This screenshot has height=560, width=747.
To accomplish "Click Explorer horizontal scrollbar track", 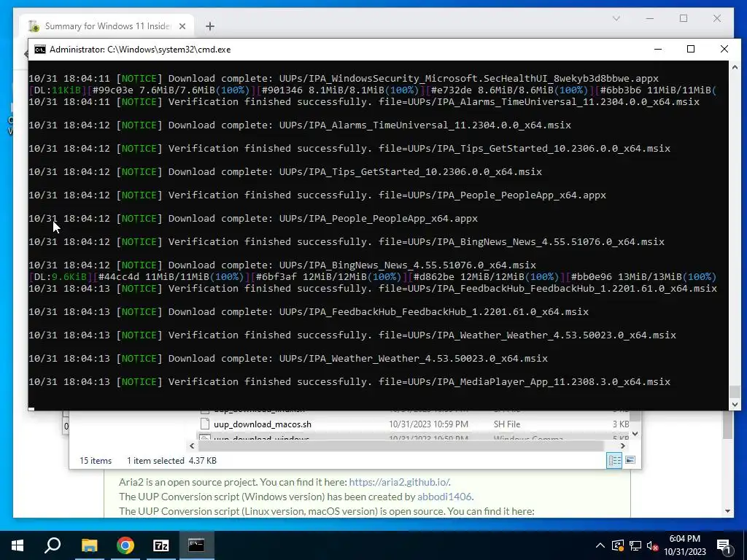I will tap(401, 446).
